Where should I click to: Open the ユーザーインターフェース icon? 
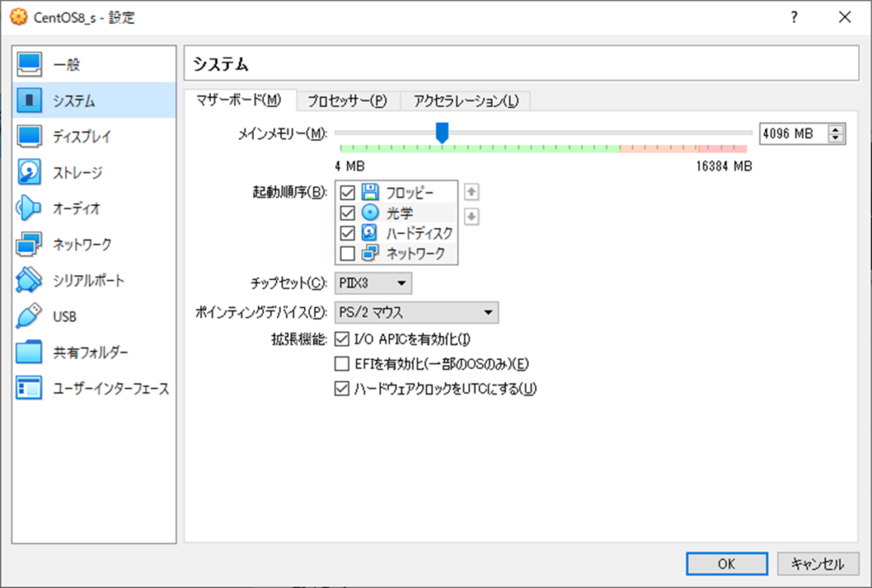29,388
